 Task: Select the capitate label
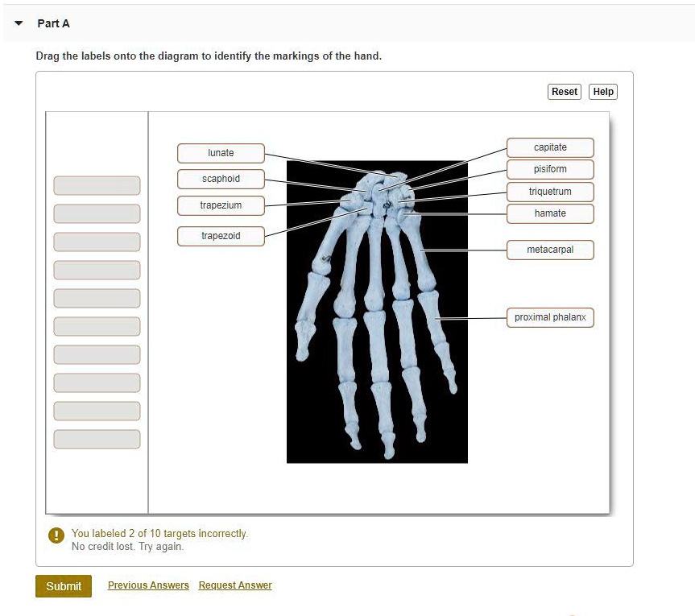coord(550,147)
